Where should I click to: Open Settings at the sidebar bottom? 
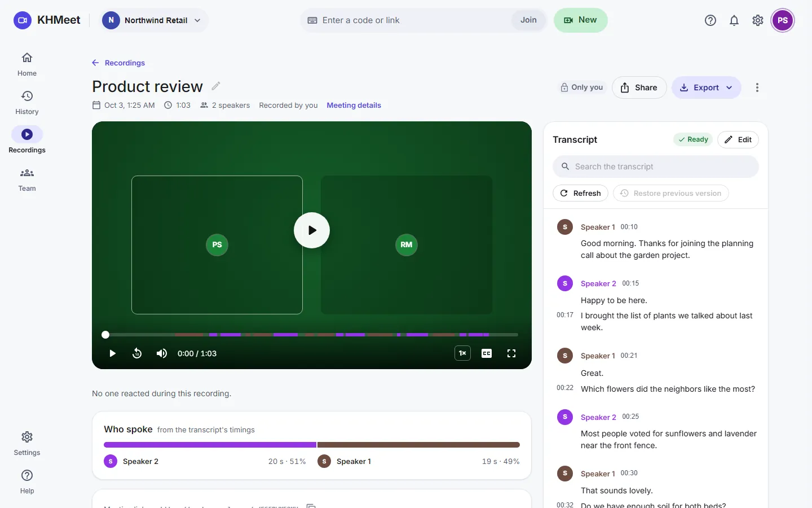pos(27,444)
